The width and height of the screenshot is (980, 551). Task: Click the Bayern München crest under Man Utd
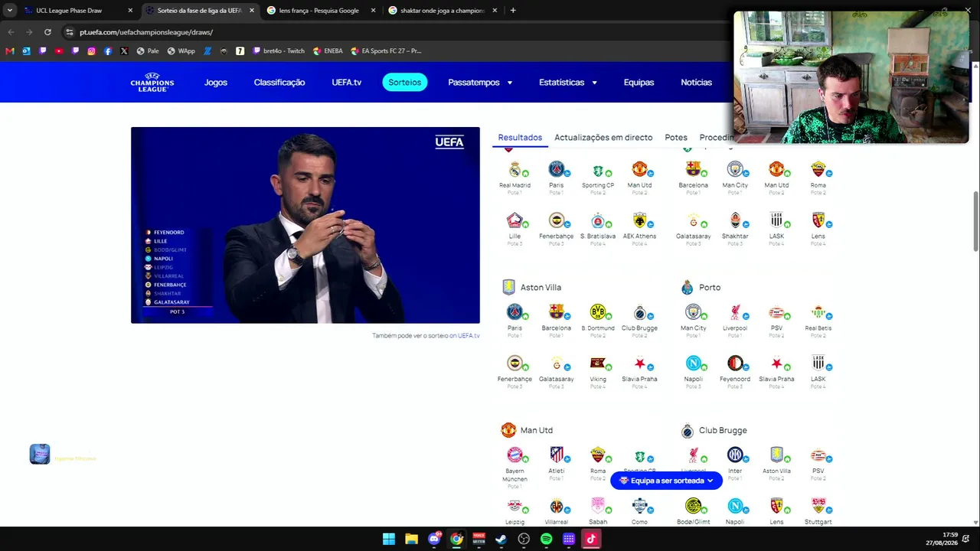point(514,455)
